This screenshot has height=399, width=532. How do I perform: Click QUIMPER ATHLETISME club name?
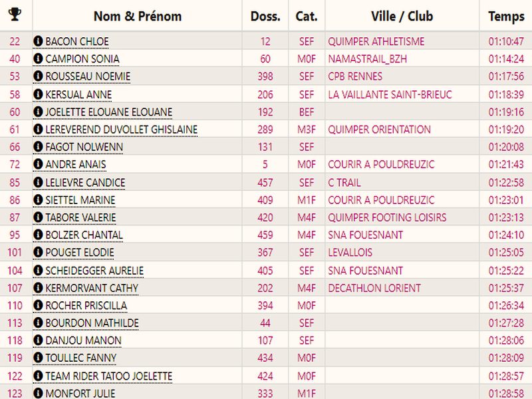pyautogui.click(x=376, y=41)
